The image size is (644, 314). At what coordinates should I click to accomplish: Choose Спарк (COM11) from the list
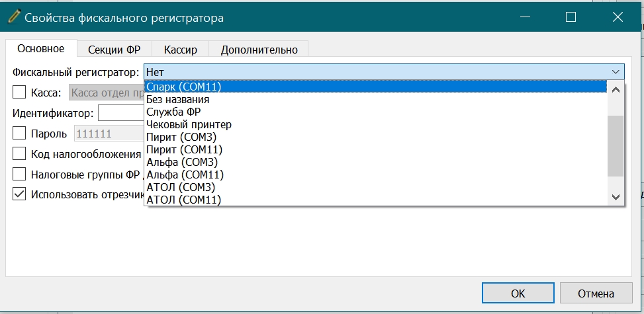click(375, 87)
